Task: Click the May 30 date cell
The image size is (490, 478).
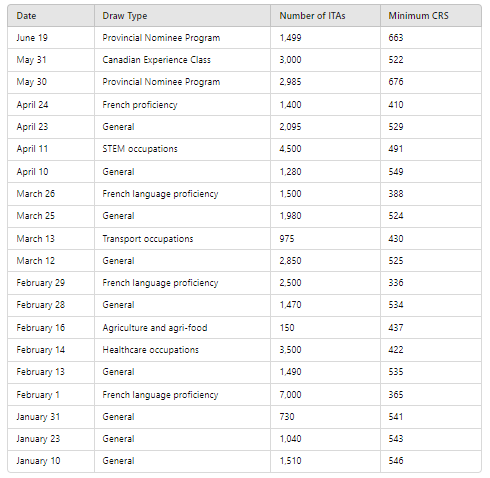Action: click(51, 82)
